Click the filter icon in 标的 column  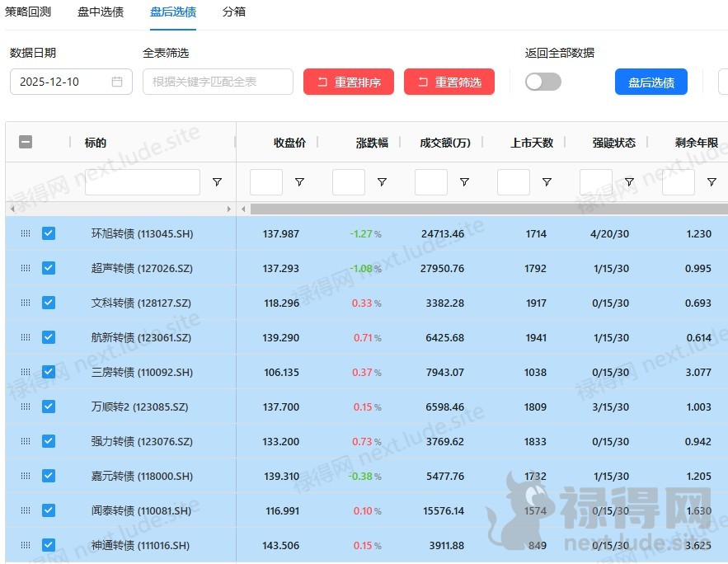point(217,182)
